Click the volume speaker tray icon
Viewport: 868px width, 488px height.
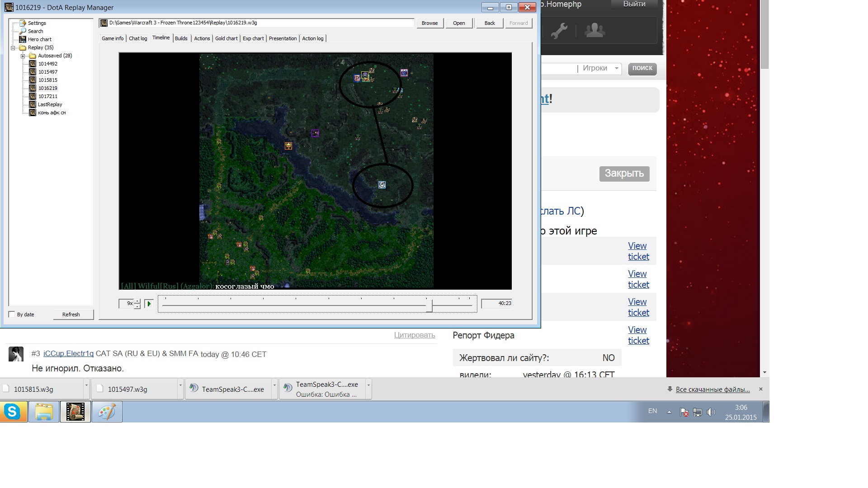pos(711,412)
